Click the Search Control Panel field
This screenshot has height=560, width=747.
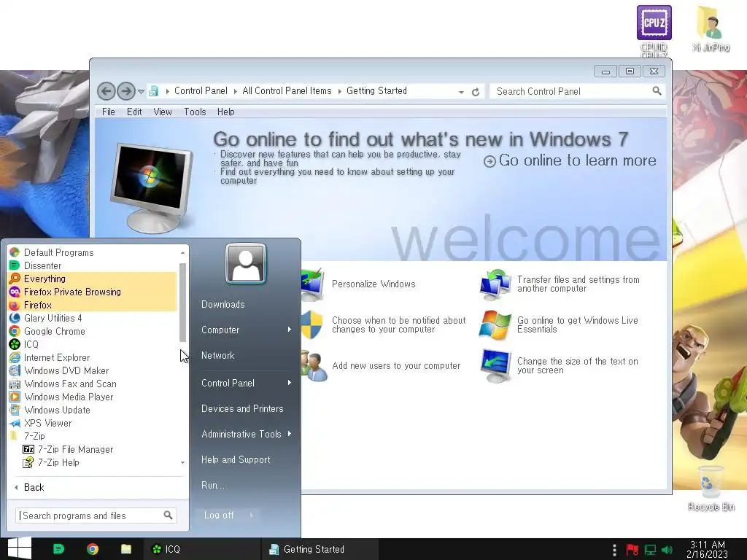pos(572,91)
